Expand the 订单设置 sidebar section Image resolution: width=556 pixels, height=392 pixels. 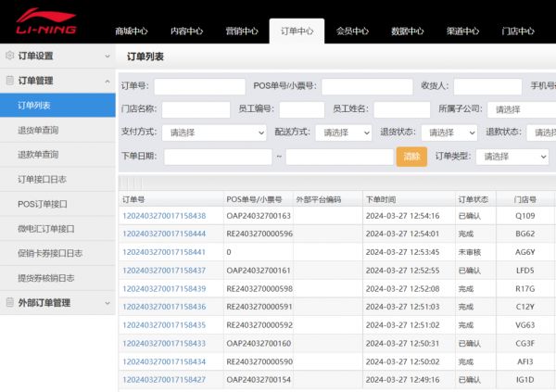pos(107,56)
